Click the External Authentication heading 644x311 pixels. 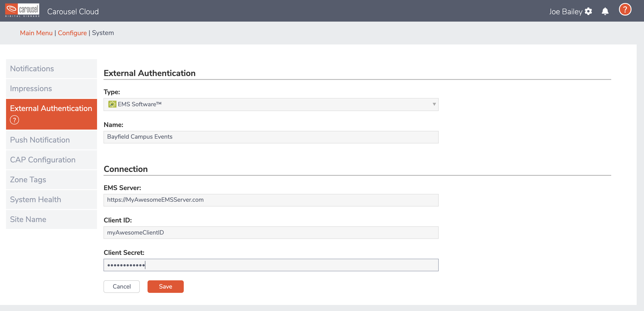(149, 73)
